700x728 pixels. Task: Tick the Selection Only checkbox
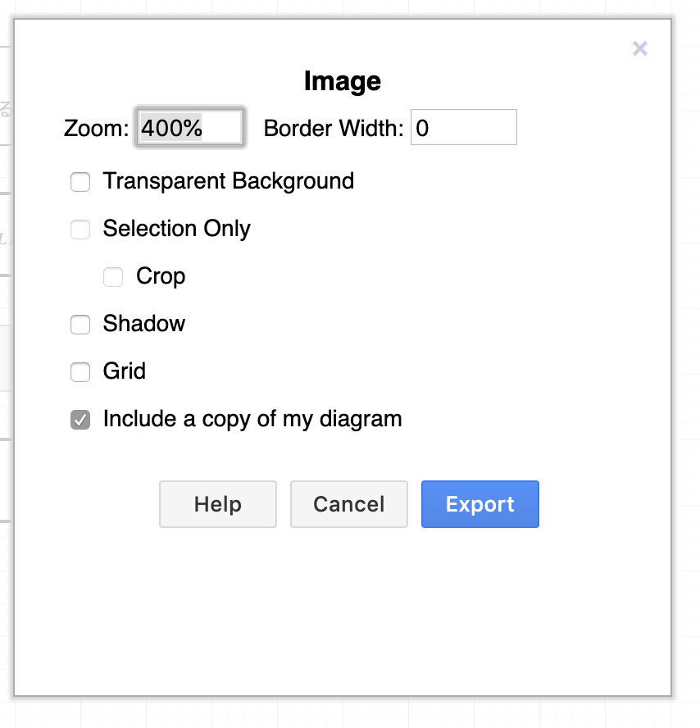tap(80, 230)
